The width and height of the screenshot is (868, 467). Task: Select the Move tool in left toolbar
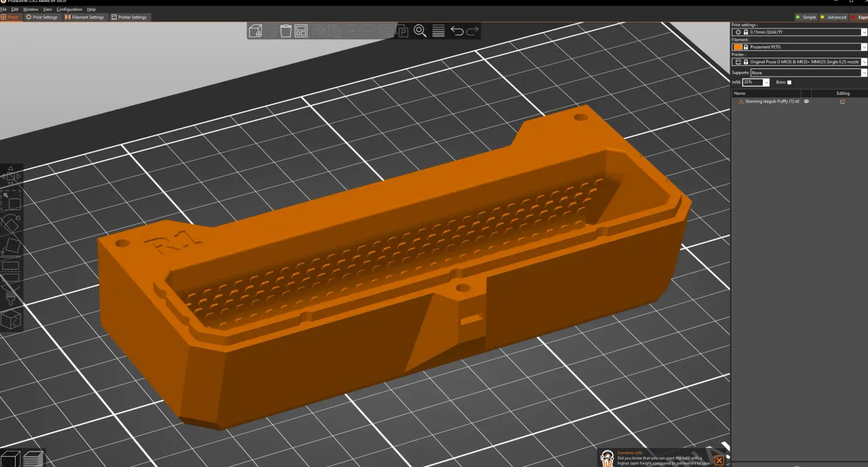click(x=10, y=176)
